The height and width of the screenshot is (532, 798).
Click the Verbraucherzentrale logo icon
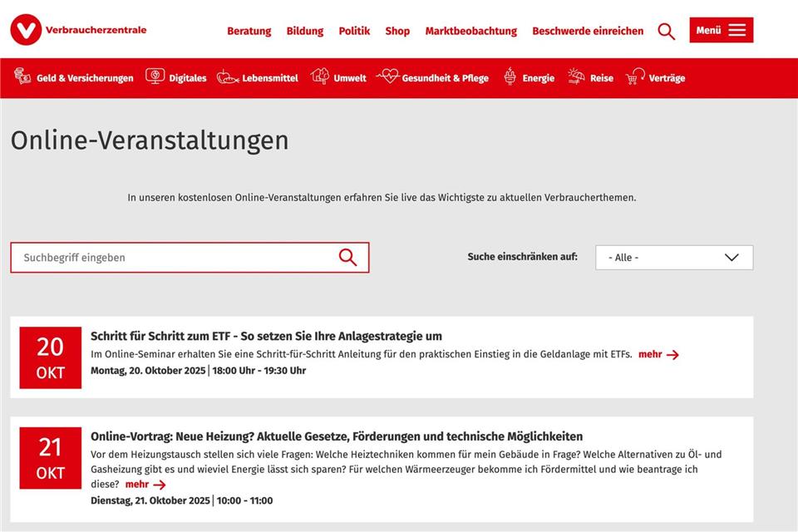[26, 30]
